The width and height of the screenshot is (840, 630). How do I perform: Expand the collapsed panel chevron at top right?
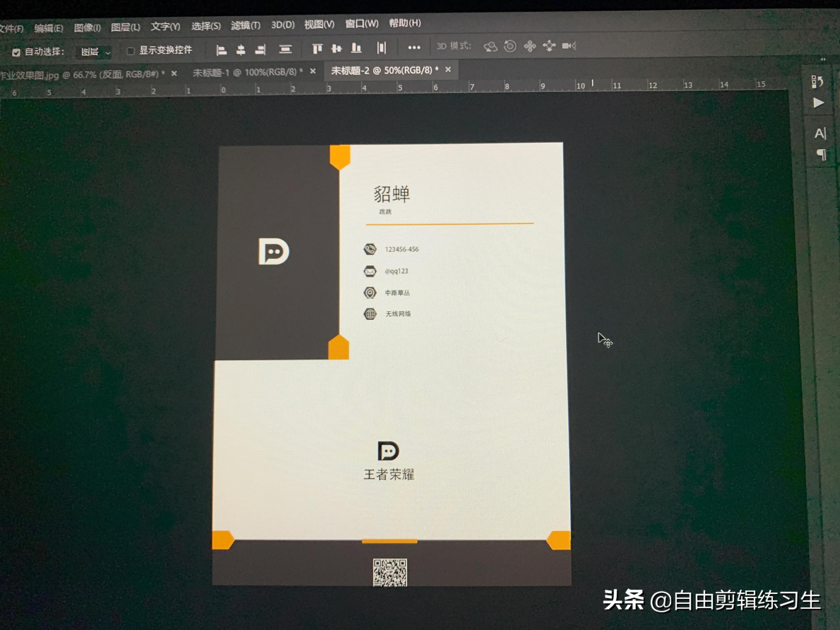pyautogui.click(x=822, y=60)
